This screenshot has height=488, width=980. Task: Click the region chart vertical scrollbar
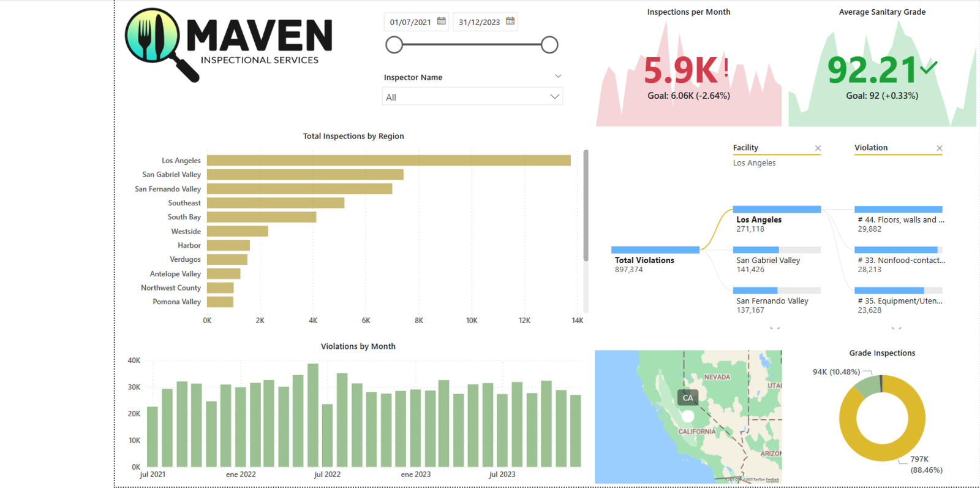586,205
